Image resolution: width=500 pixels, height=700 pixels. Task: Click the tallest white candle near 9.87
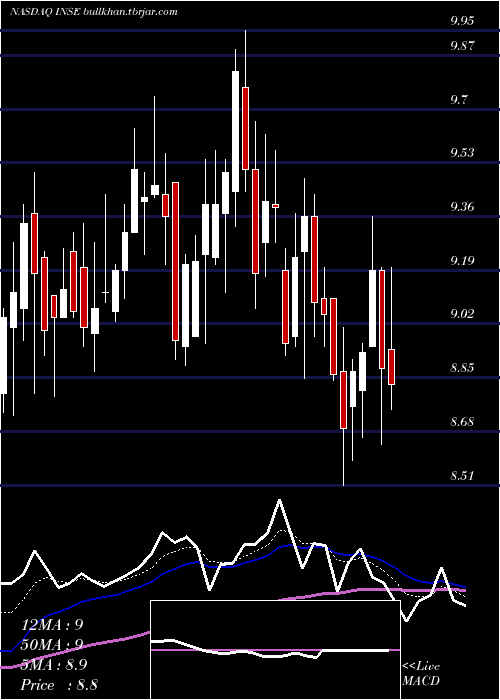(x=235, y=131)
